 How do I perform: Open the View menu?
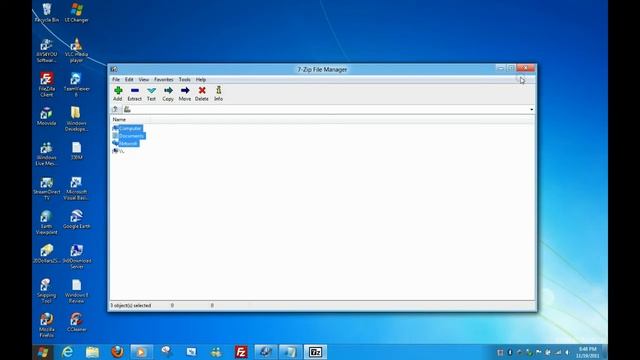(144, 80)
